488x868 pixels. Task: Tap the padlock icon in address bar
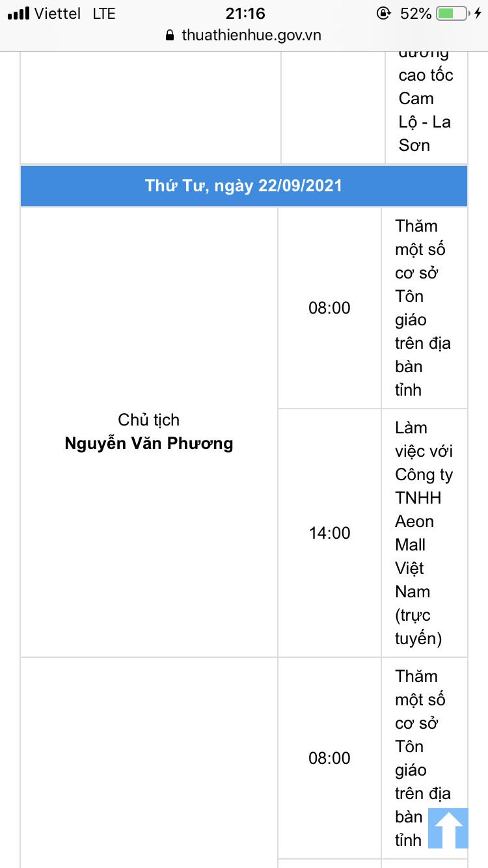tap(170, 36)
